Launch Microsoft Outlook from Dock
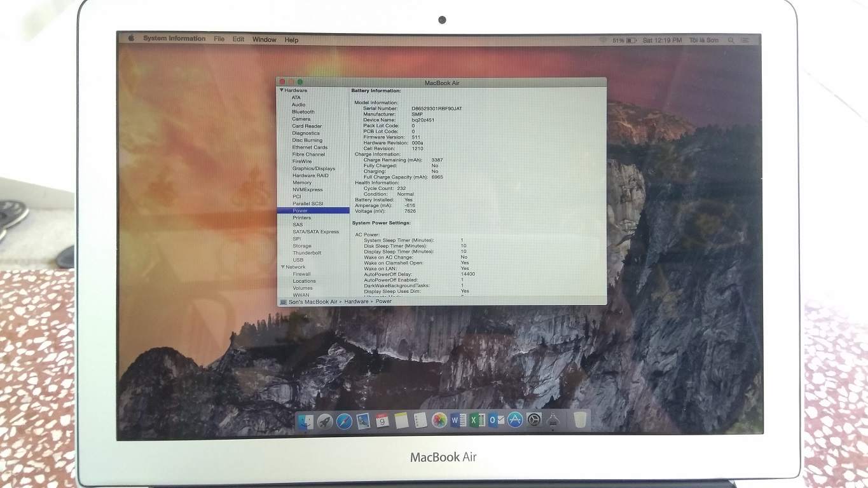This screenshot has height=488, width=868. (497, 420)
